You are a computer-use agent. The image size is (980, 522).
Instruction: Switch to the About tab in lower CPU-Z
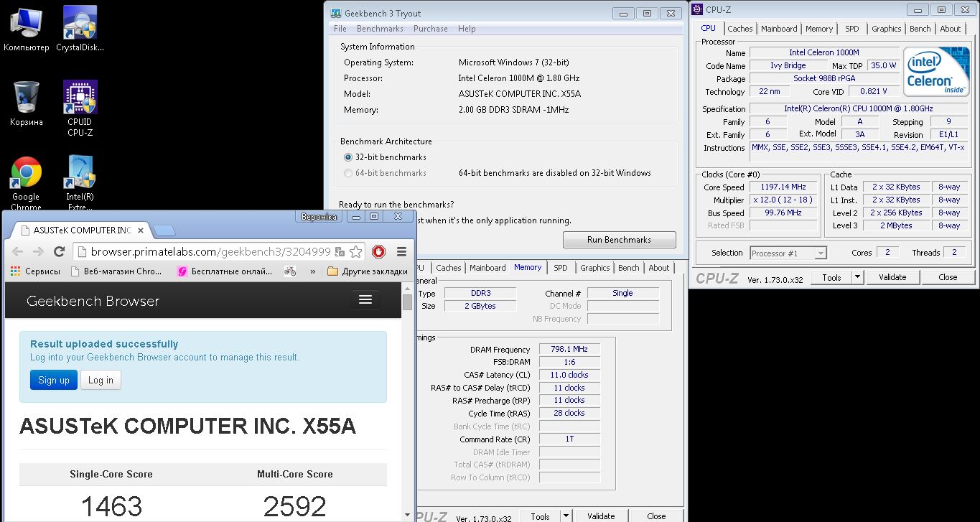coord(658,268)
